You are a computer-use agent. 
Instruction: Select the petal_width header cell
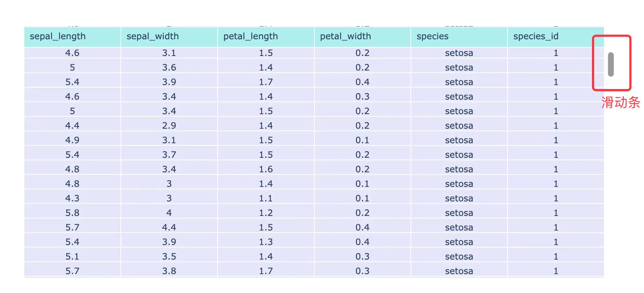pos(362,37)
